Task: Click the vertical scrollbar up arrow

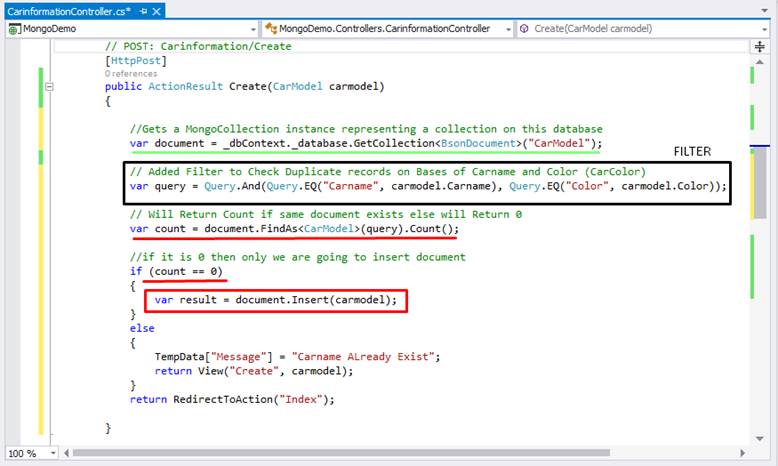Action: click(x=760, y=62)
